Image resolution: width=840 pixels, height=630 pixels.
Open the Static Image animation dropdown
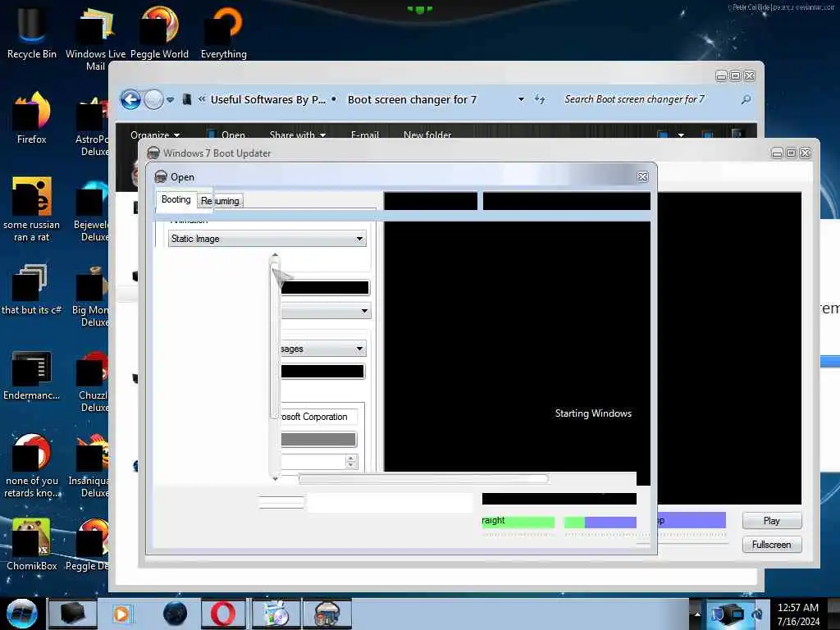point(267,239)
